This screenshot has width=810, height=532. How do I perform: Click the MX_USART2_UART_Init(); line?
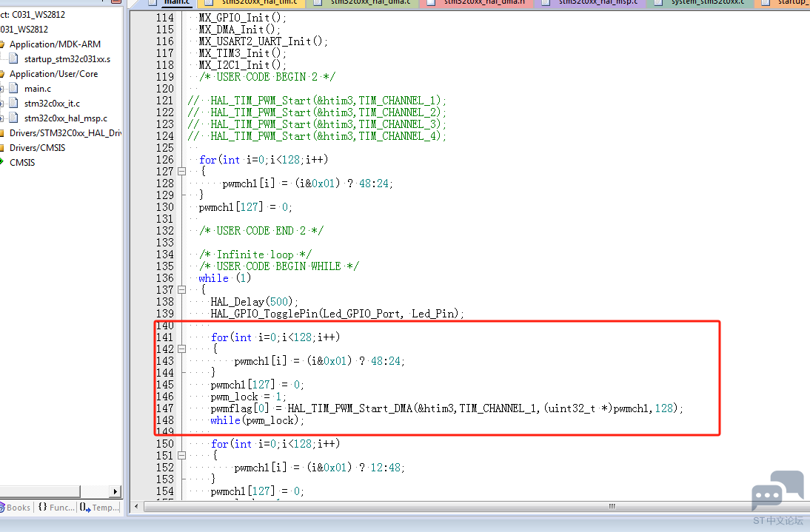(x=263, y=41)
